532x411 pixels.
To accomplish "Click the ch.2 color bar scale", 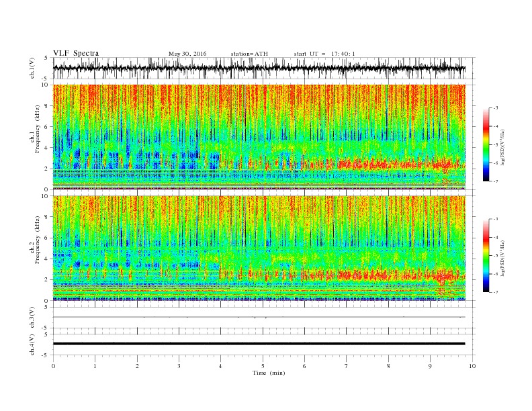I will coord(486,255).
